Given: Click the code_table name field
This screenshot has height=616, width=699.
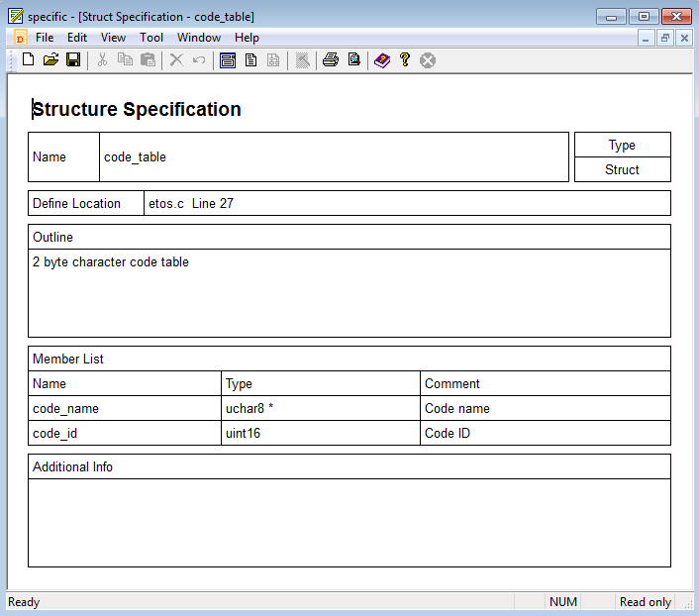Looking at the screenshot, I should click(334, 157).
